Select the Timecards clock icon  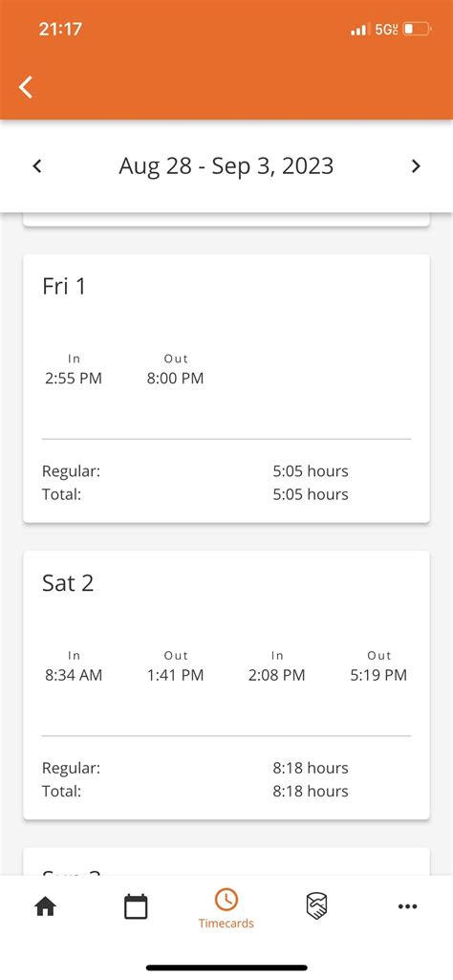pyautogui.click(x=226, y=900)
